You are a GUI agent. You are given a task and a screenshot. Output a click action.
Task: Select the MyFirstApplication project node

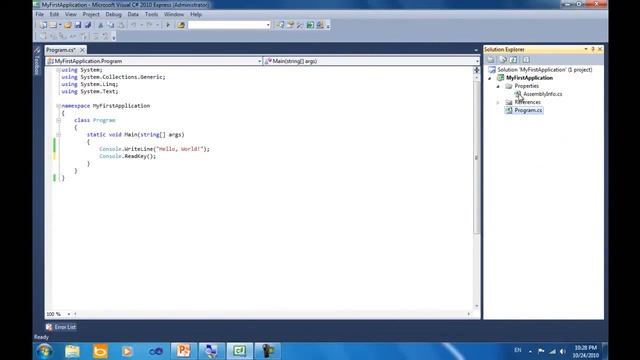click(x=525, y=78)
